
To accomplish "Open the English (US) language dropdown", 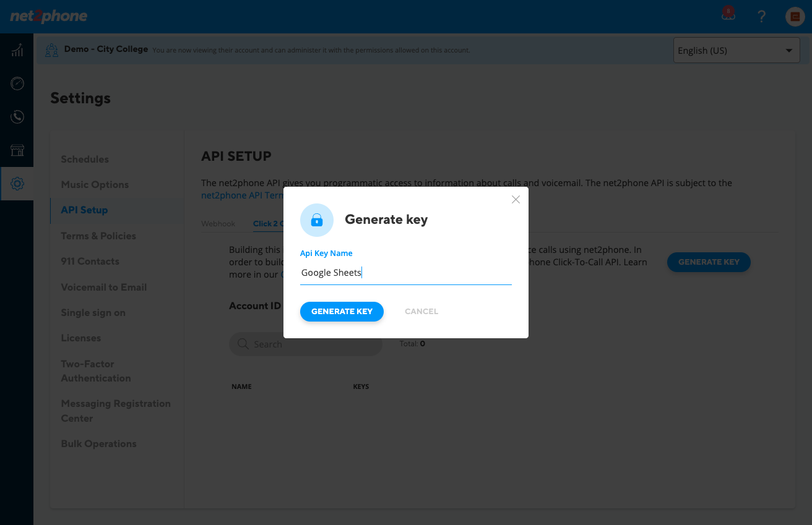I will (736, 51).
